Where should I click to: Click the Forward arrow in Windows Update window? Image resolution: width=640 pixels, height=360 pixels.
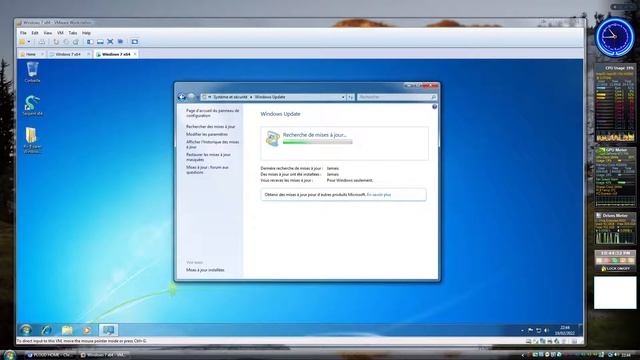point(191,97)
